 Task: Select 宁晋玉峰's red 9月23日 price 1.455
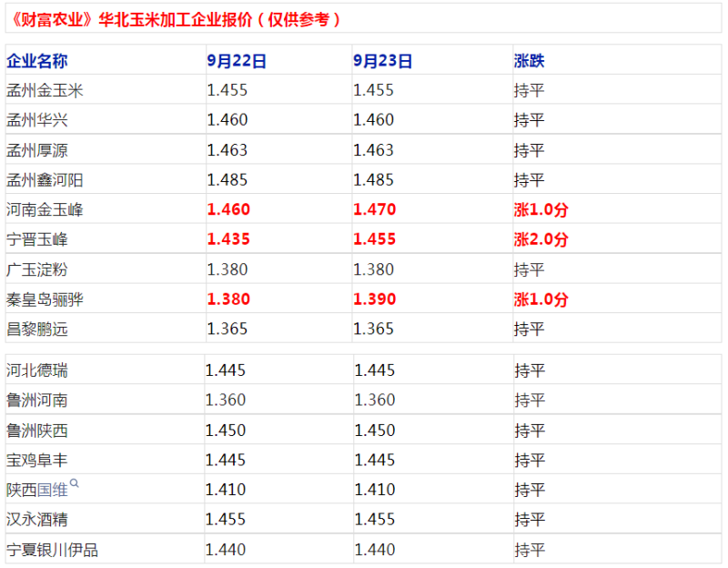tap(375, 239)
